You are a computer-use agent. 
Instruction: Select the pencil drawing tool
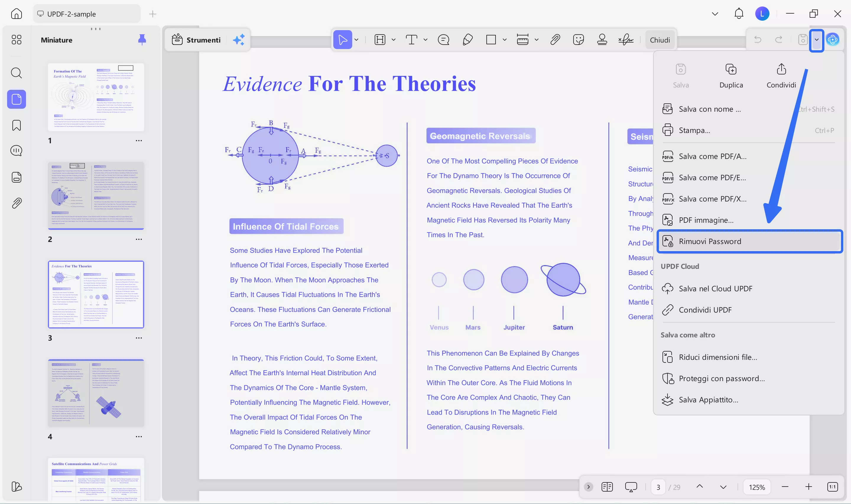(x=468, y=40)
